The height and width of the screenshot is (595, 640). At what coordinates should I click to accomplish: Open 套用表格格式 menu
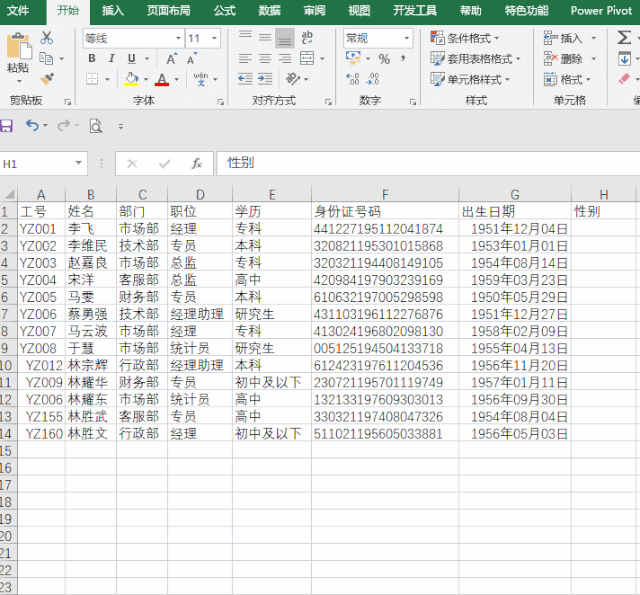476,59
